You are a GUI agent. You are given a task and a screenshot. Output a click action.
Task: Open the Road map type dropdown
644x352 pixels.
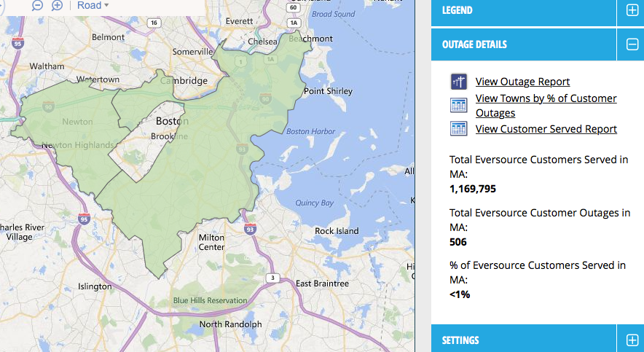tap(93, 5)
